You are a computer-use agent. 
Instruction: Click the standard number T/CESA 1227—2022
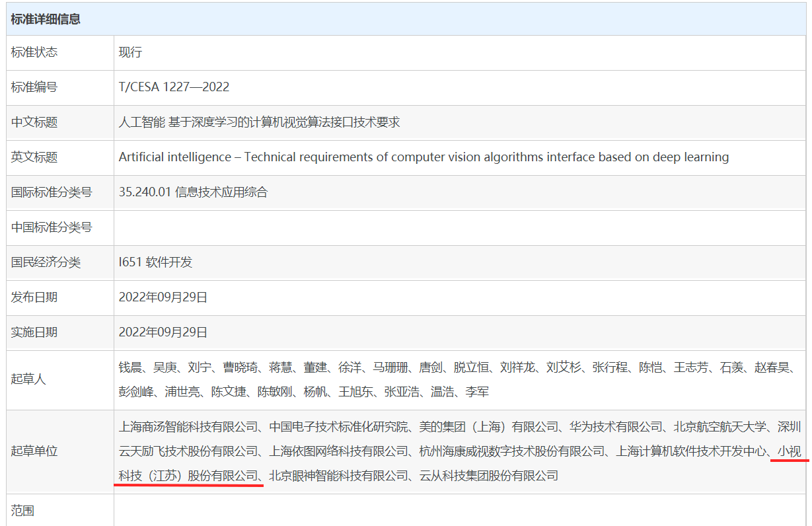coord(174,87)
